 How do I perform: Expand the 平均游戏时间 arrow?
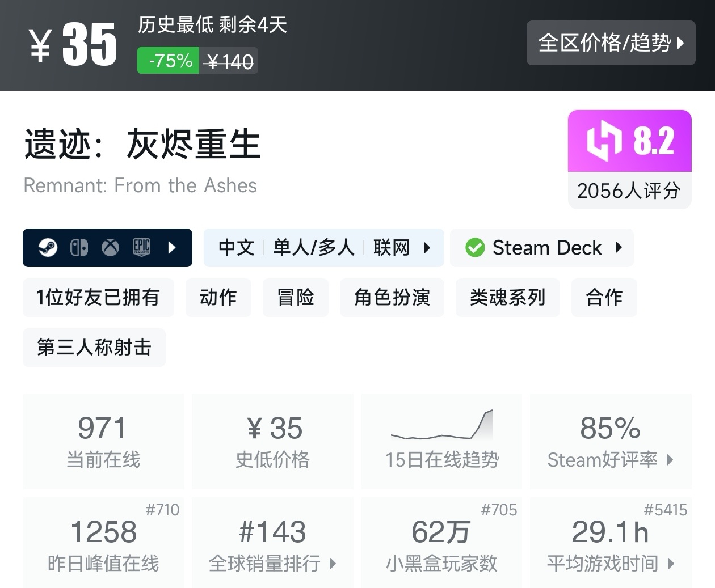coord(671,564)
